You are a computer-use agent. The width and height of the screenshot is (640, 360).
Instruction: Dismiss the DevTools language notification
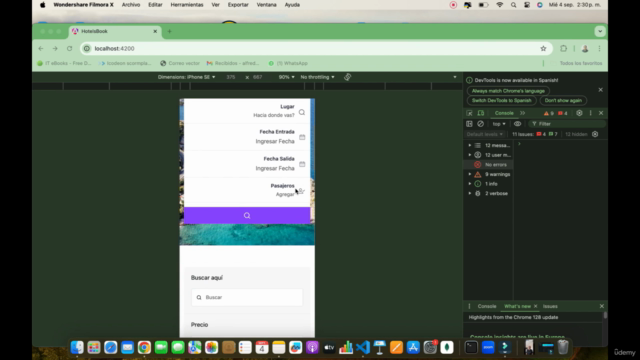[600, 90]
